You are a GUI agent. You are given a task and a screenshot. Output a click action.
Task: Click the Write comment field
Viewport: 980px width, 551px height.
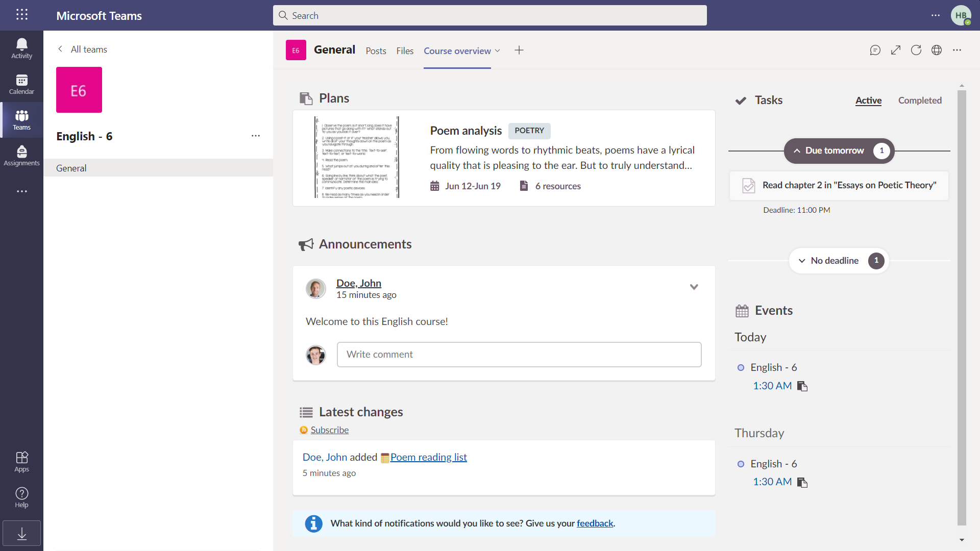pos(519,354)
